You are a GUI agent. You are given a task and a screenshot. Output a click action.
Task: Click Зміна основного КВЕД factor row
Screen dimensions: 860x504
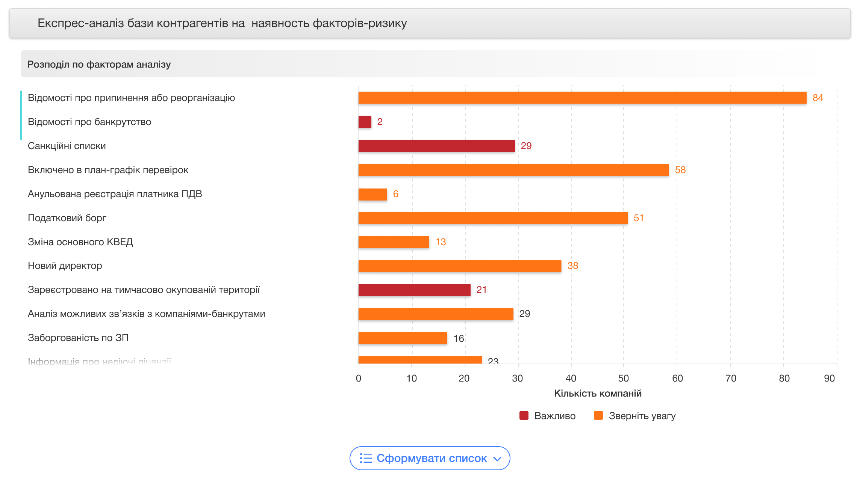[80, 242]
